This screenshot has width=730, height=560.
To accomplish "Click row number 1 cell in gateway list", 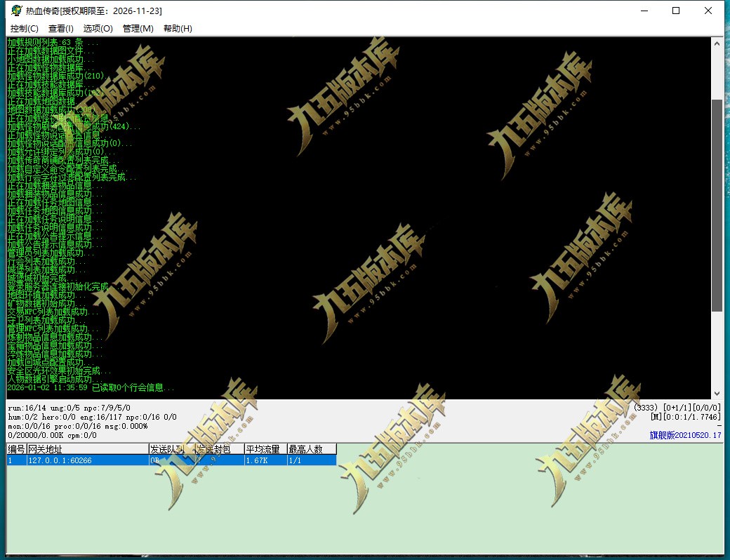I will (x=16, y=460).
